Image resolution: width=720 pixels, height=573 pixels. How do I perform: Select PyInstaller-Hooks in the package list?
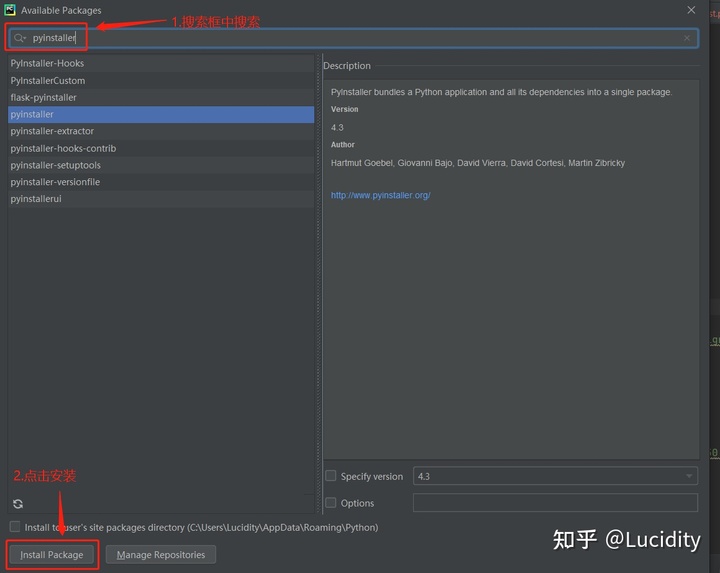[161, 63]
